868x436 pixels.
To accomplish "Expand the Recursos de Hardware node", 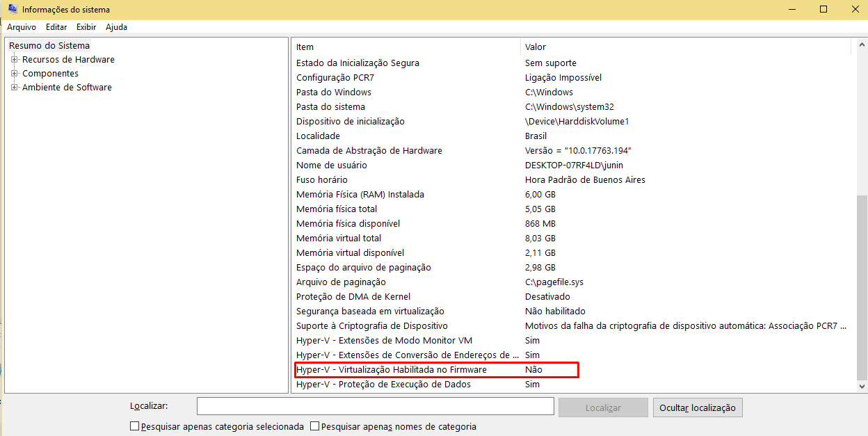I will 14,60.
